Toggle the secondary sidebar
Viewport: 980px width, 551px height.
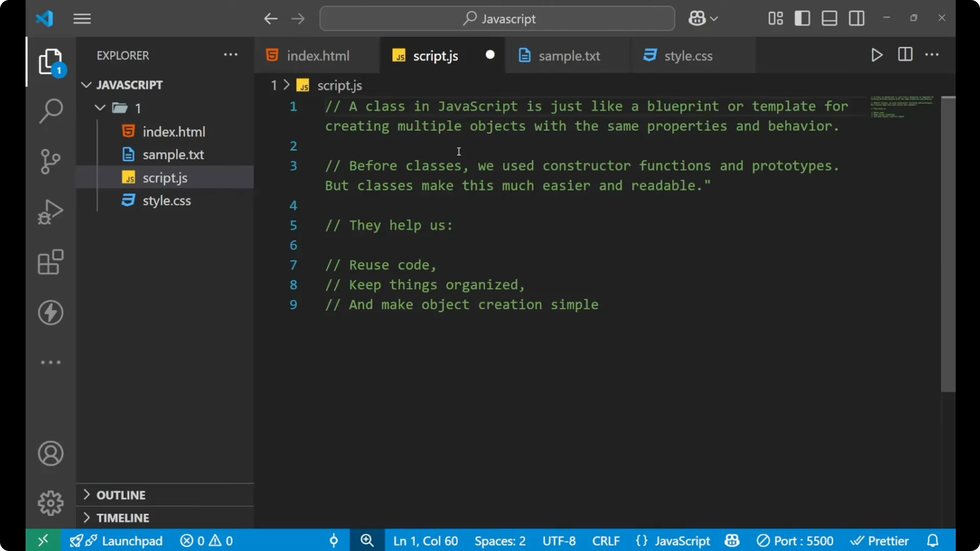tap(856, 18)
